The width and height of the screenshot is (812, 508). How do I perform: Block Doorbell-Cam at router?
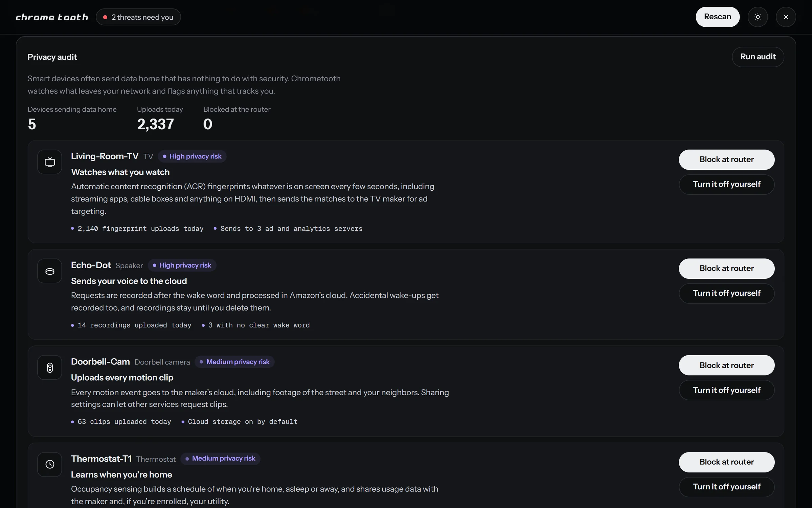(x=727, y=365)
